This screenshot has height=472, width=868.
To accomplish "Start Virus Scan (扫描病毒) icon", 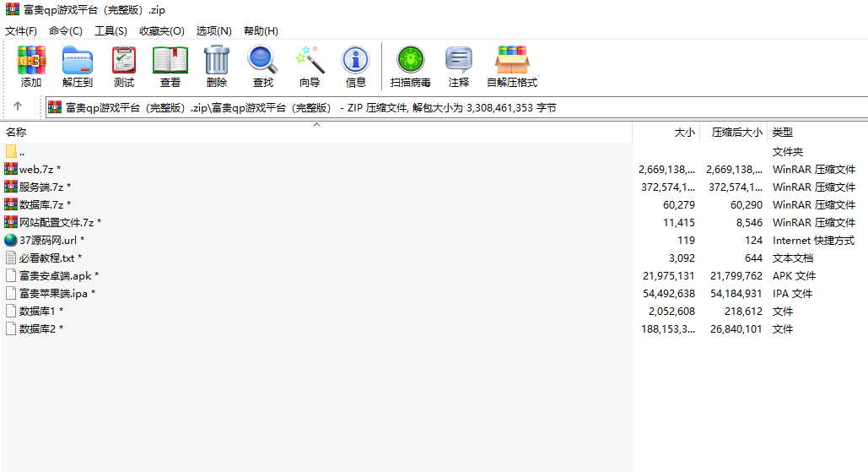I will point(410,60).
